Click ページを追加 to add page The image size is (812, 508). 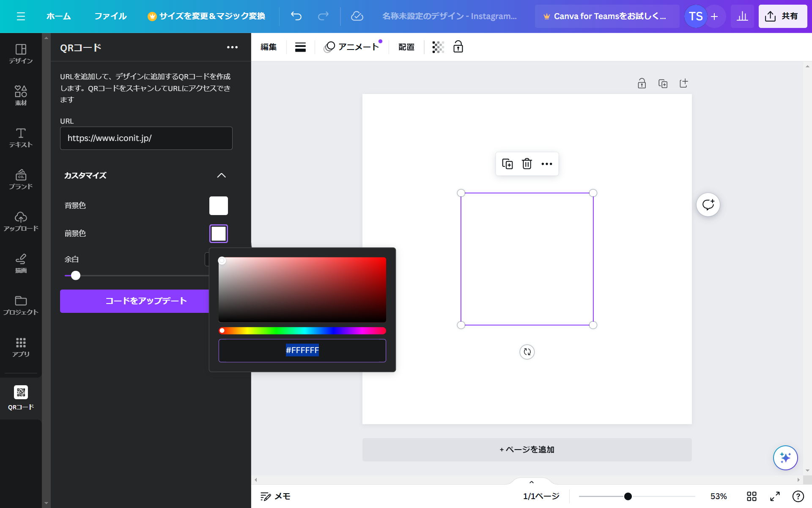point(527,450)
